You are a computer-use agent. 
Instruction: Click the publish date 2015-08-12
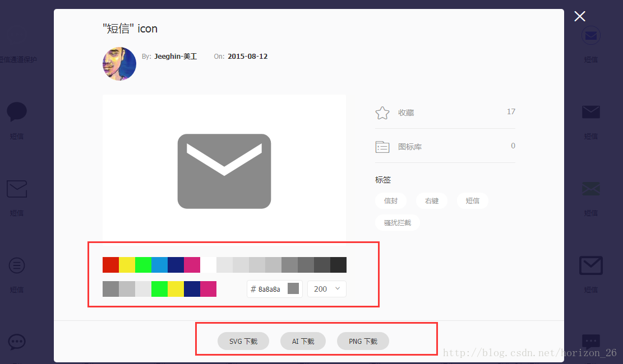[247, 57]
